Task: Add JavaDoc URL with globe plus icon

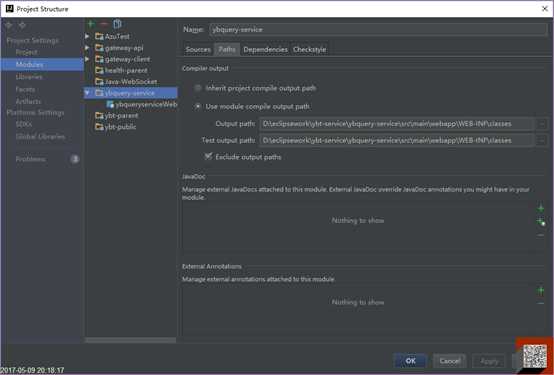Action: point(541,222)
